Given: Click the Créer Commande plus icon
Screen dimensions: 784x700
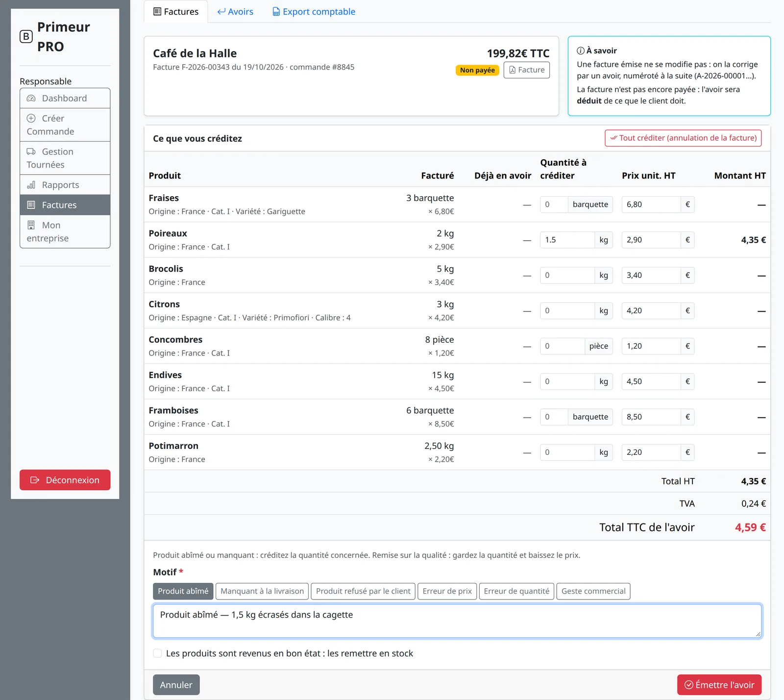Looking at the screenshot, I should pos(31,118).
